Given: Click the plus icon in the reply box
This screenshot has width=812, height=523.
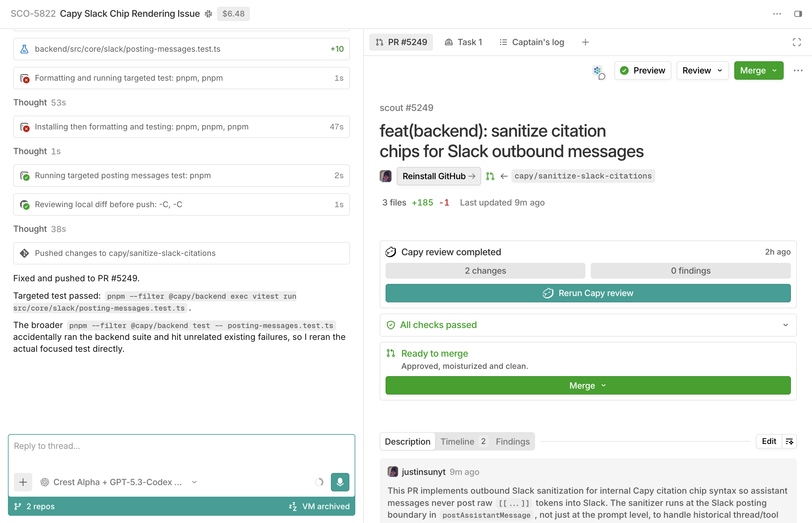Looking at the screenshot, I should tap(23, 482).
